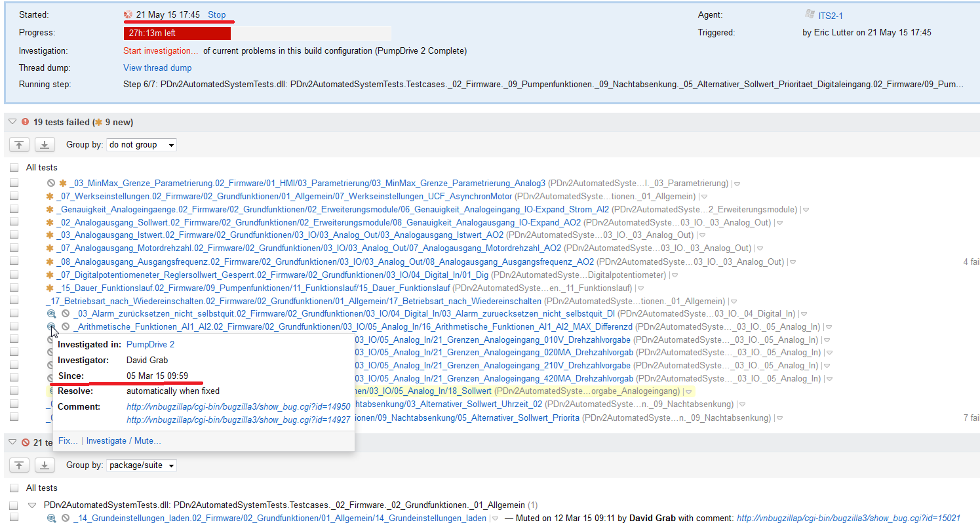Check box for _03_MinMax_Grenze_Parametrierung test
The image size is (980, 527).
coord(14,183)
